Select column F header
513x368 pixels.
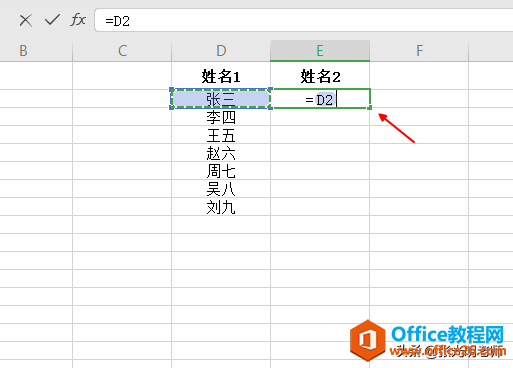click(x=419, y=51)
